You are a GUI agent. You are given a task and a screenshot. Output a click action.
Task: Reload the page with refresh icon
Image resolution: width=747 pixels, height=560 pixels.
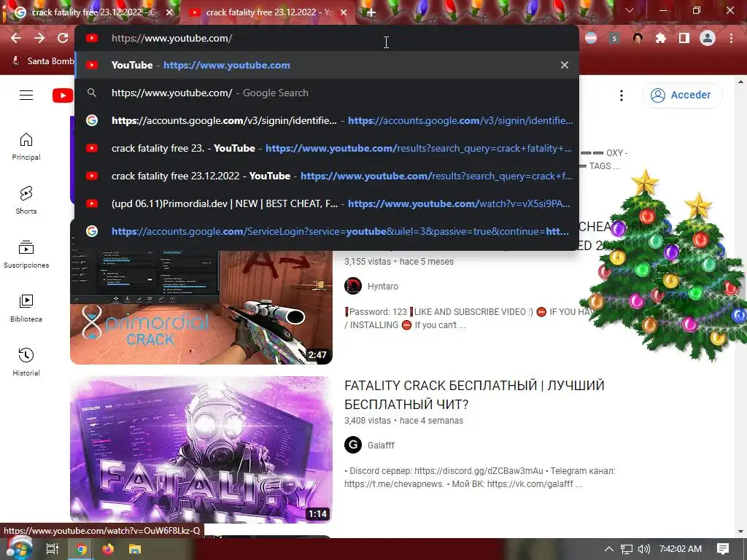point(63,38)
